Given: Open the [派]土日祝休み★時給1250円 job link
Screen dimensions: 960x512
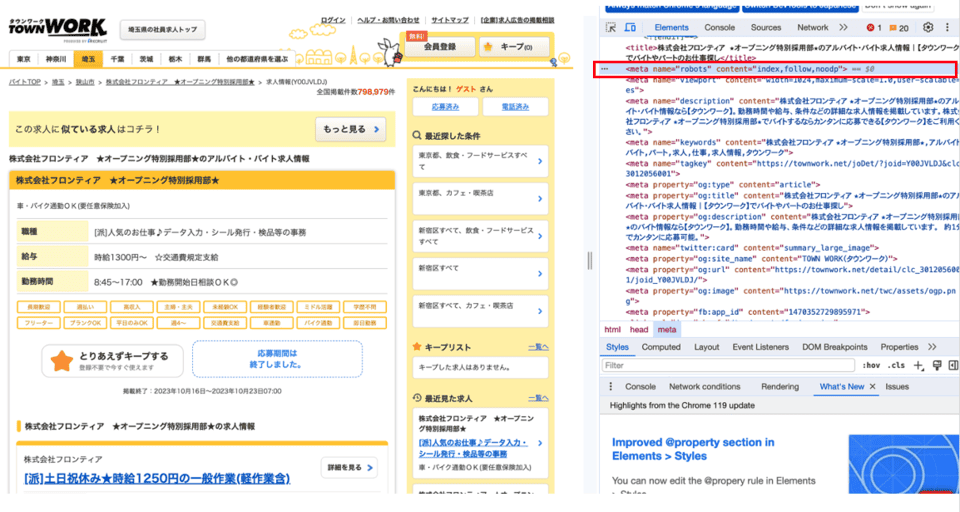Looking at the screenshot, I should click(x=157, y=478).
